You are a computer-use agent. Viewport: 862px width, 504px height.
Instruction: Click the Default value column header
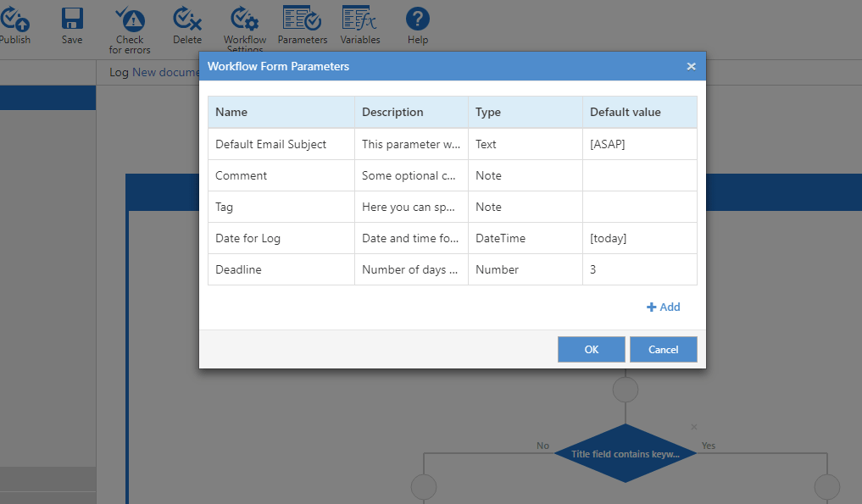pyautogui.click(x=640, y=112)
